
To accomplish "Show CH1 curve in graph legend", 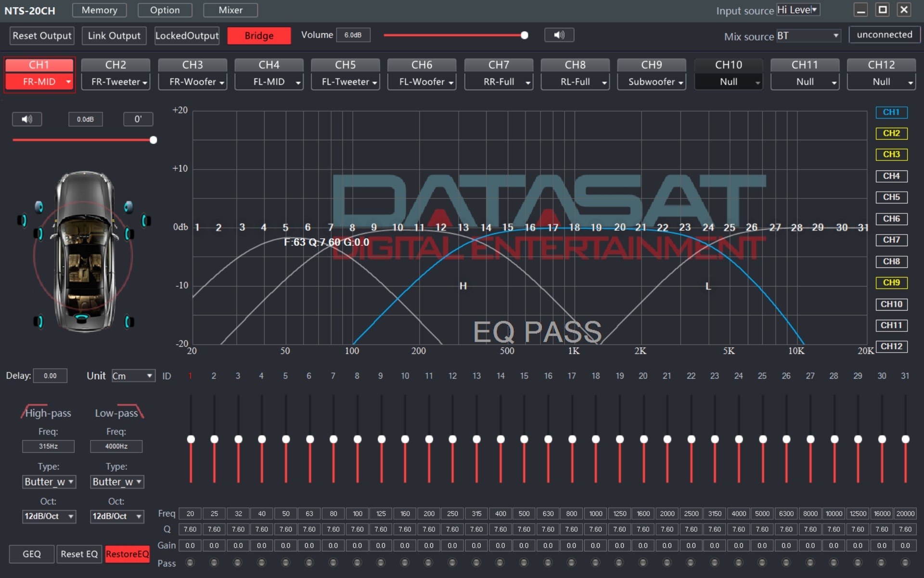I will click(891, 112).
